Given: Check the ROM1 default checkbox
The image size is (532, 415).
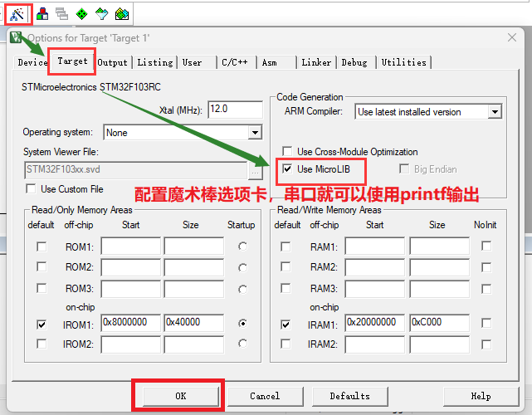Looking at the screenshot, I should pyautogui.click(x=41, y=247).
